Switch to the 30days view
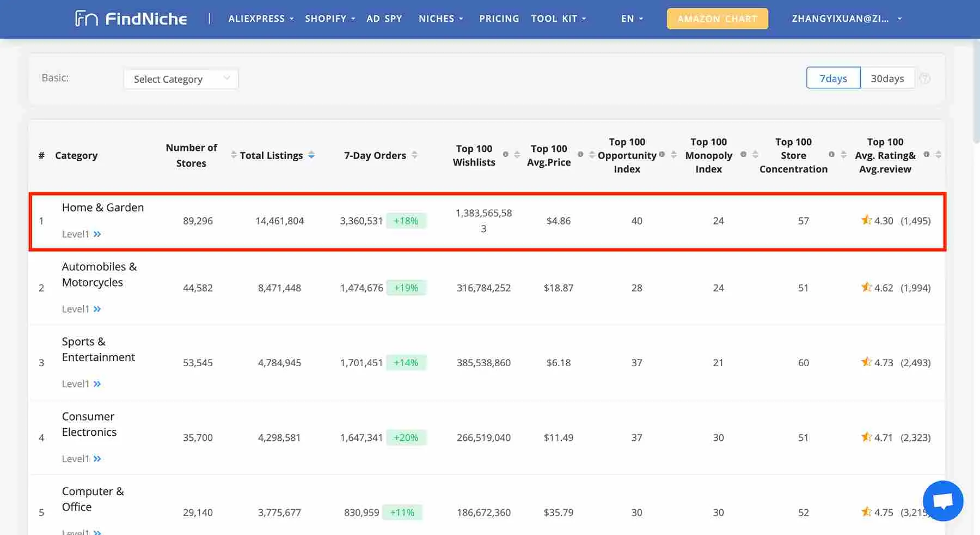Screen dimensions: 980x535 (x=887, y=78)
